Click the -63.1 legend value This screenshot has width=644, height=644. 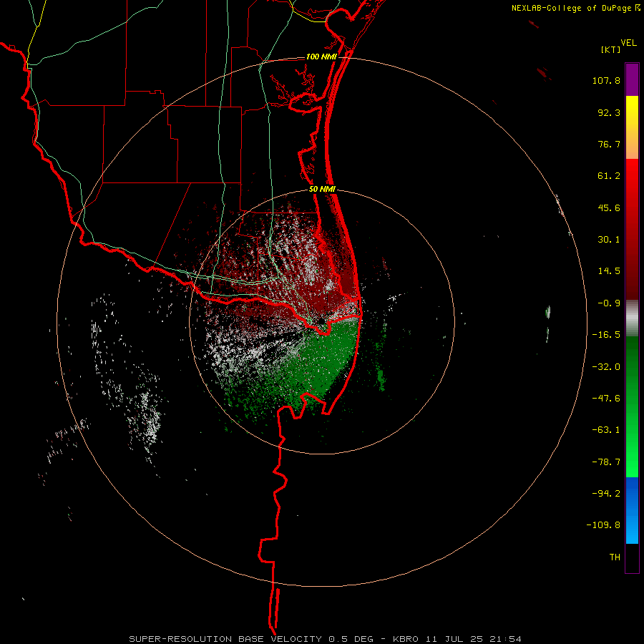(x=606, y=430)
